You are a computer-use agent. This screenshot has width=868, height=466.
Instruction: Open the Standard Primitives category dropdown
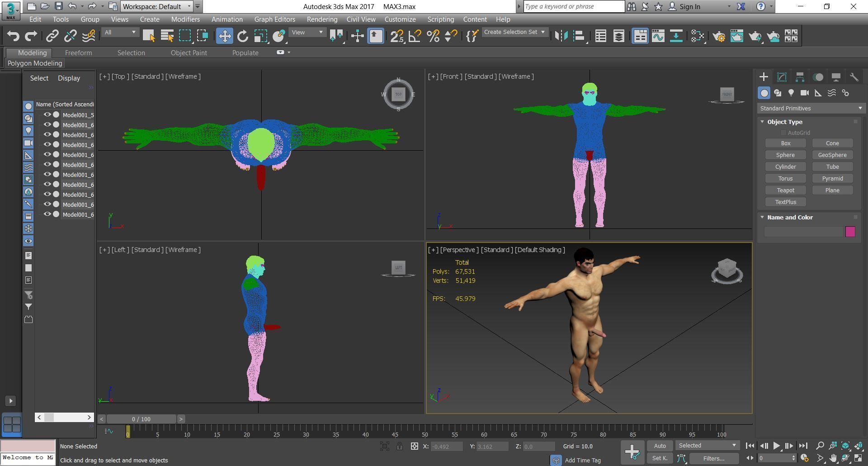coord(811,109)
